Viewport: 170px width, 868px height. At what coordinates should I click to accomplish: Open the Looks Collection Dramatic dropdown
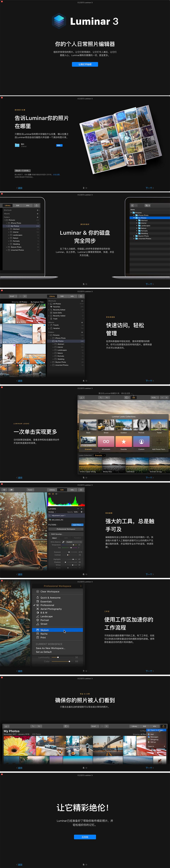click(100, 455)
